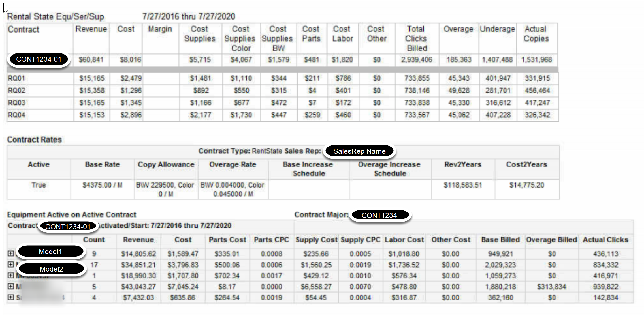Viewport: 644px width, 318px height.
Task: Click the Rev2Years column header
Action: pyautogui.click(x=463, y=164)
